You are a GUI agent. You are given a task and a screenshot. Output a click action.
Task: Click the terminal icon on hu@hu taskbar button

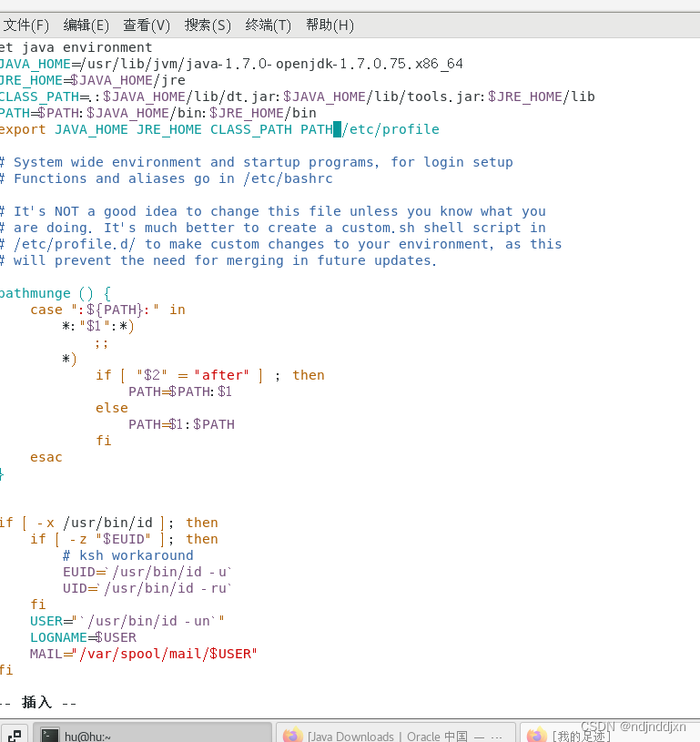pyautogui.click(x=49, y=736)
